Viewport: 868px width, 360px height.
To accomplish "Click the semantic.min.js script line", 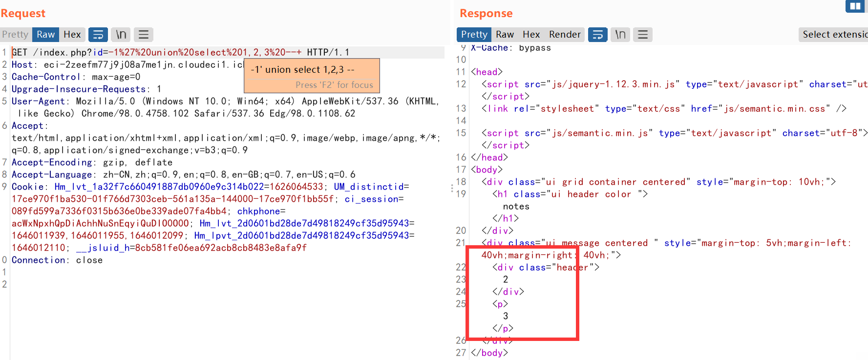I will click(675, 133).
